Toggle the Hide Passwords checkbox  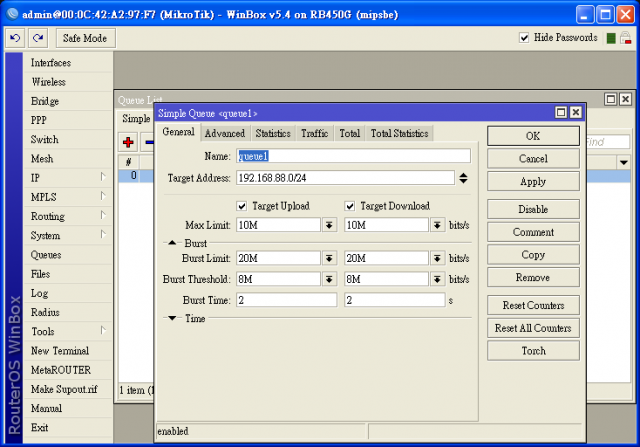click(x=524, y=38)
